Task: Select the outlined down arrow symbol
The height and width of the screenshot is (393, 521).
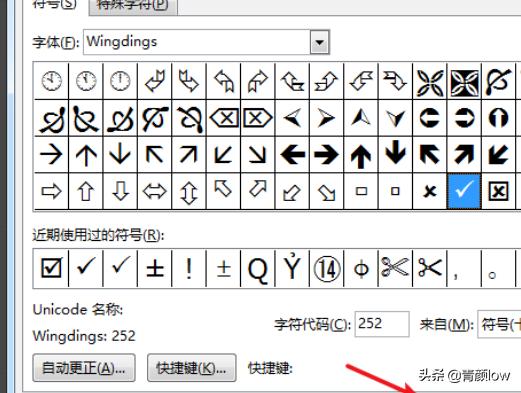Action: coord(120,191)
